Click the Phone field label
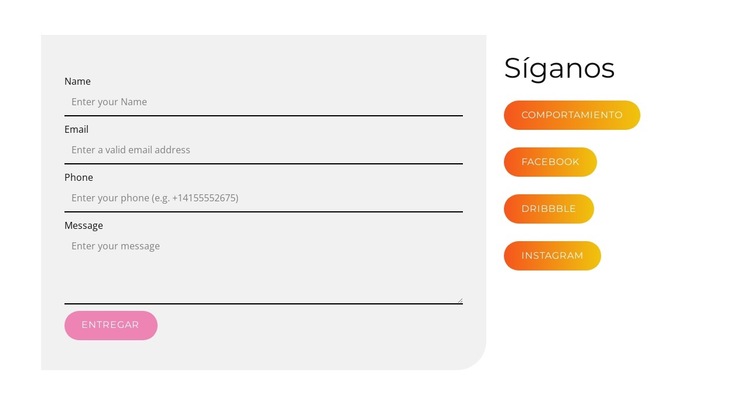The width and height of the screenshot is (750, 405). coord(79,177)
